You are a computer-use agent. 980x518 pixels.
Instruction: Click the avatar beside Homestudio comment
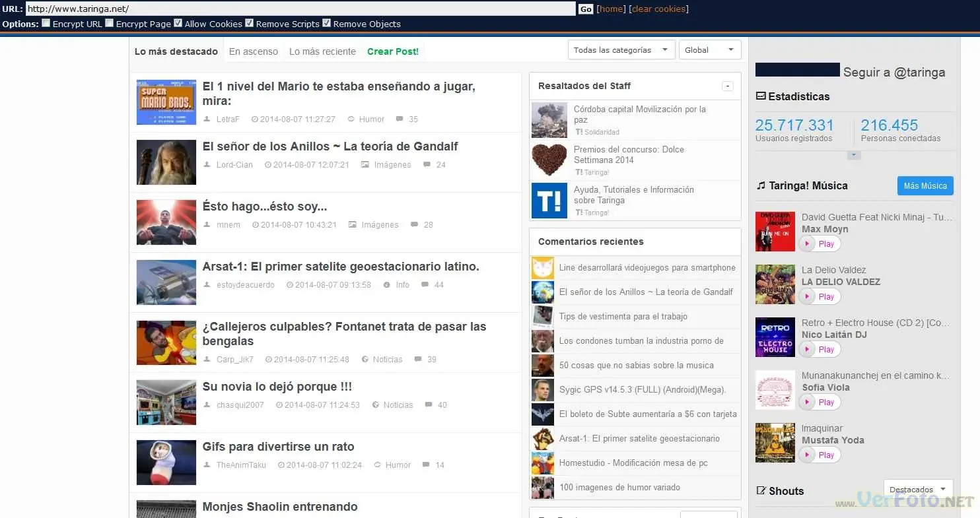tap(543, 463)
